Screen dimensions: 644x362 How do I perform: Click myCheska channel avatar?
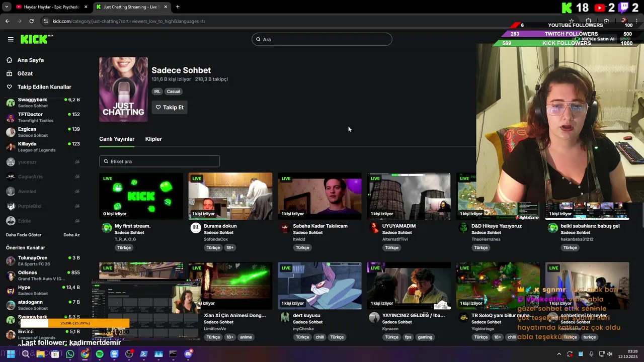285,317
